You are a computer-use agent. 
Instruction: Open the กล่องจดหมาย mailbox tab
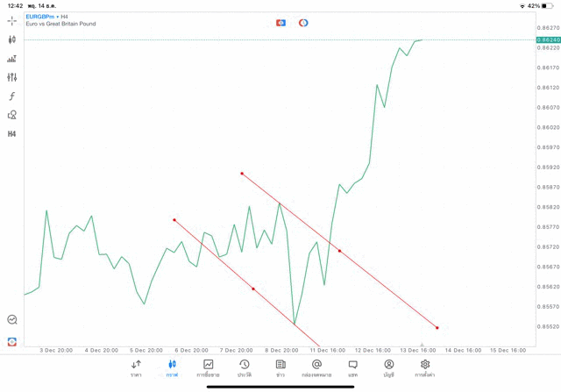coord(316,367)
